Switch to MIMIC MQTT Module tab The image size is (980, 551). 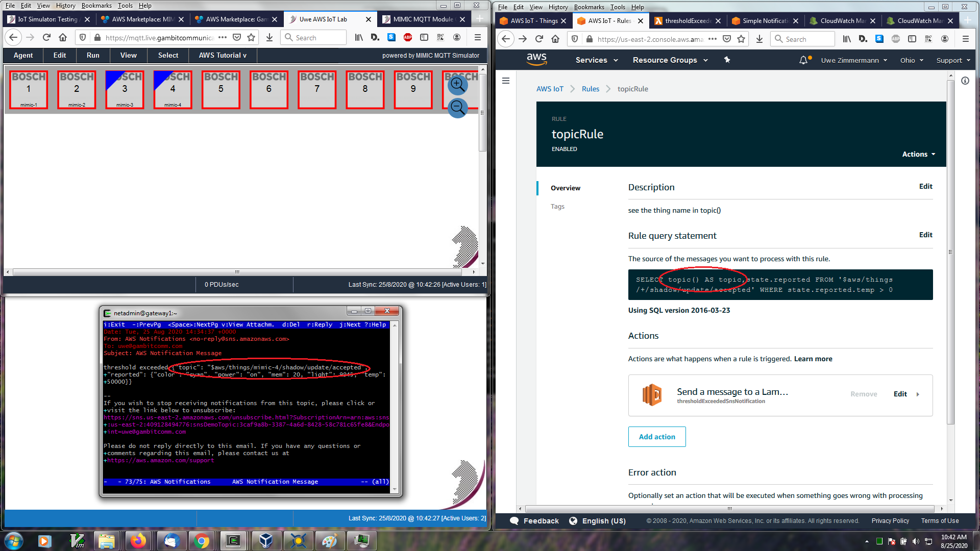(x=424, y=19)
